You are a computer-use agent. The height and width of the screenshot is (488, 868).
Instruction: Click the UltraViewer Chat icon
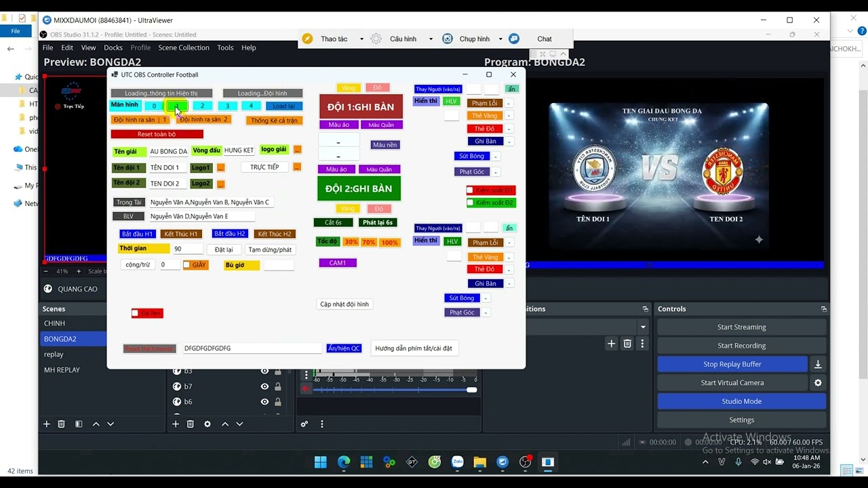[x=514, y=39]
